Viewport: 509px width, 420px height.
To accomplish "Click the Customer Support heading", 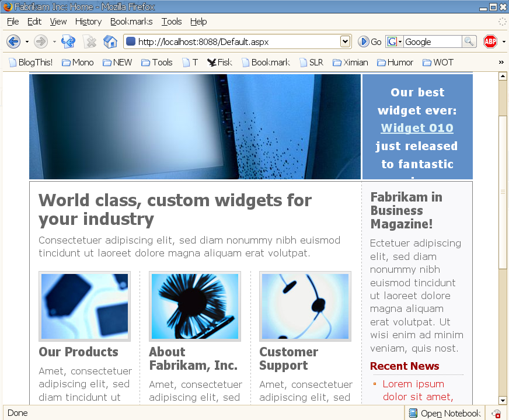I will (289, 359).
